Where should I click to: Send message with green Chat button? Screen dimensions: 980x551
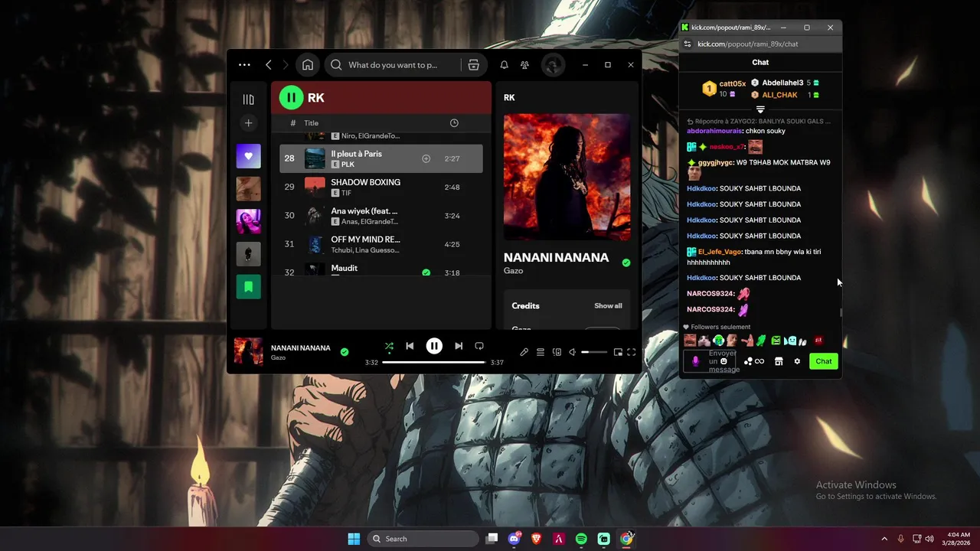(x=823, y=361)
